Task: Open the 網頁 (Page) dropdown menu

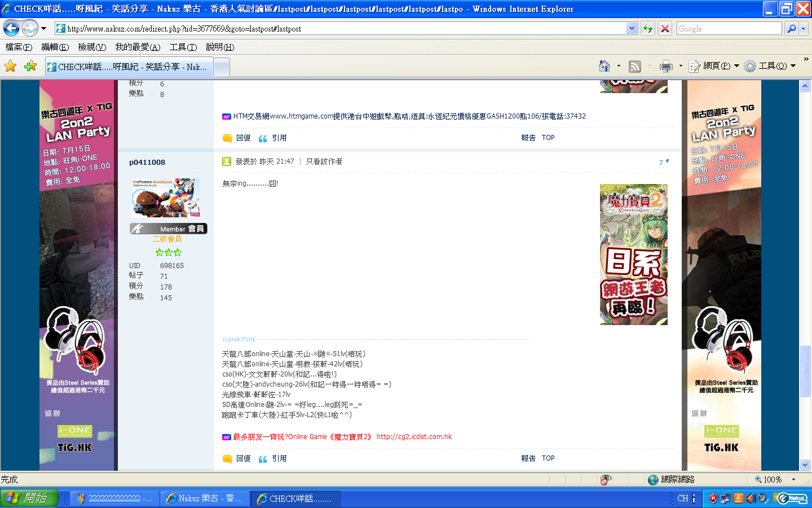Action: point(713,66)
